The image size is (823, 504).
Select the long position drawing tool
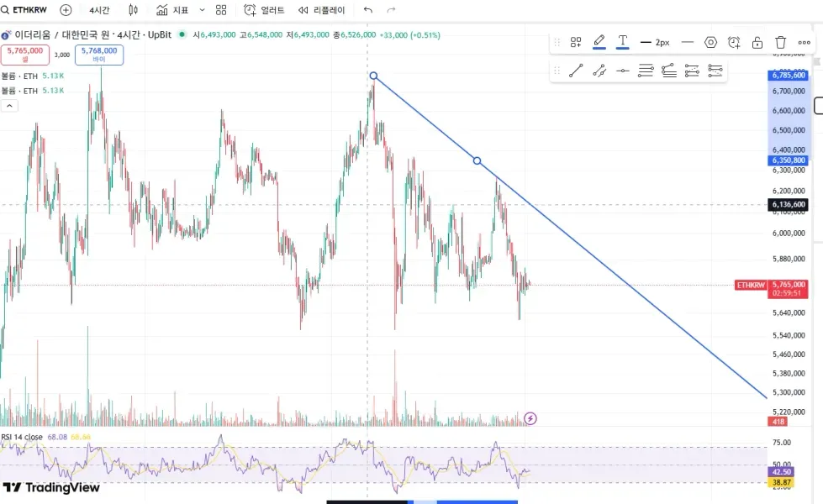pos(692,71)
